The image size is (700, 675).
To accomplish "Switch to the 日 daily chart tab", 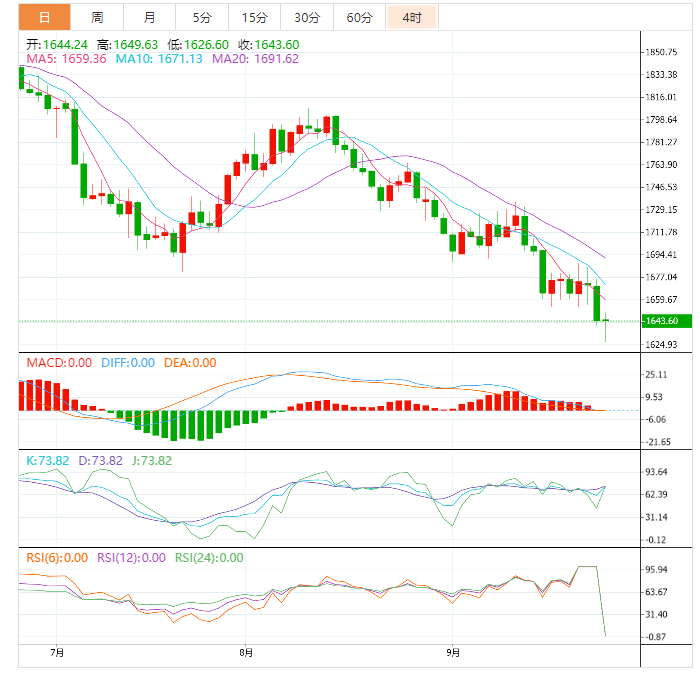I will click(45, 18).
